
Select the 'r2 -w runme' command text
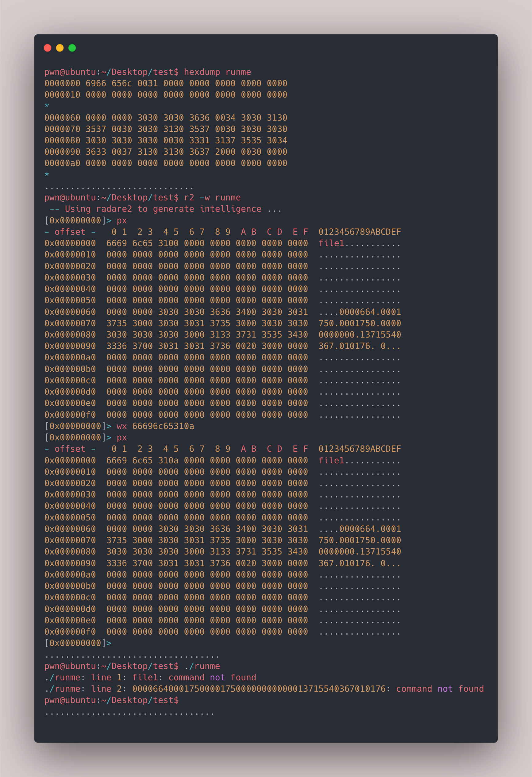point(212,198)
